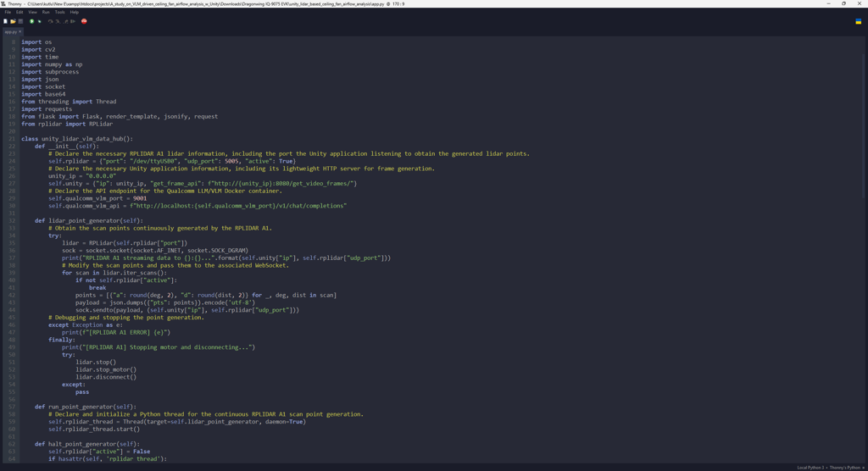Debug current script with the bug icon
This screenshot has width=868, height=471.
pos(39,21)
